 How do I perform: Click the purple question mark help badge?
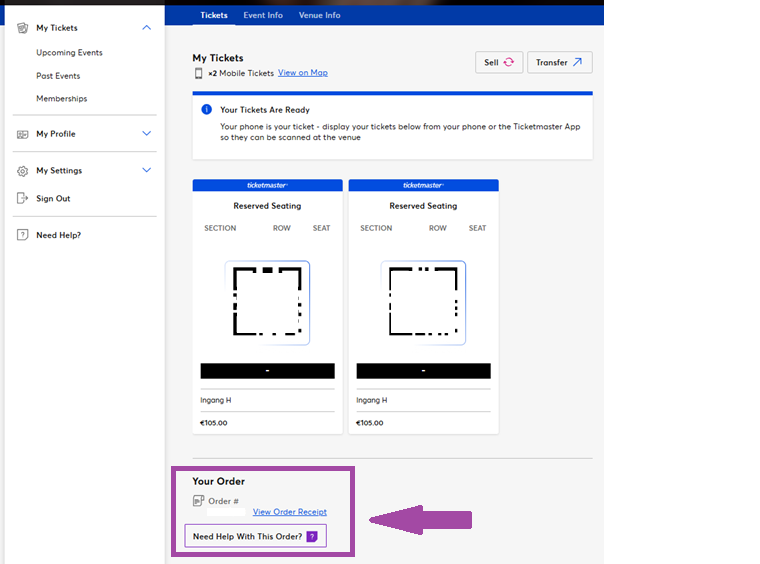[312, 537]
